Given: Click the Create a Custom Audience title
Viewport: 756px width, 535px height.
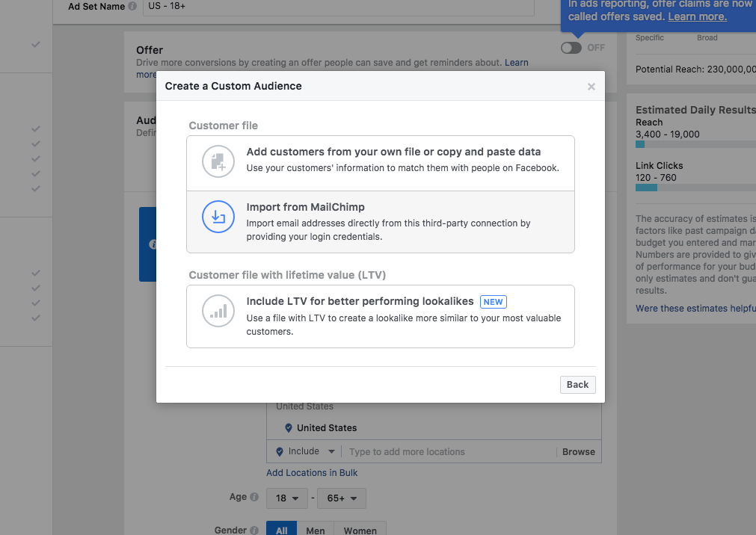Looking at the screenshot, I should click(x=233, y=86).
